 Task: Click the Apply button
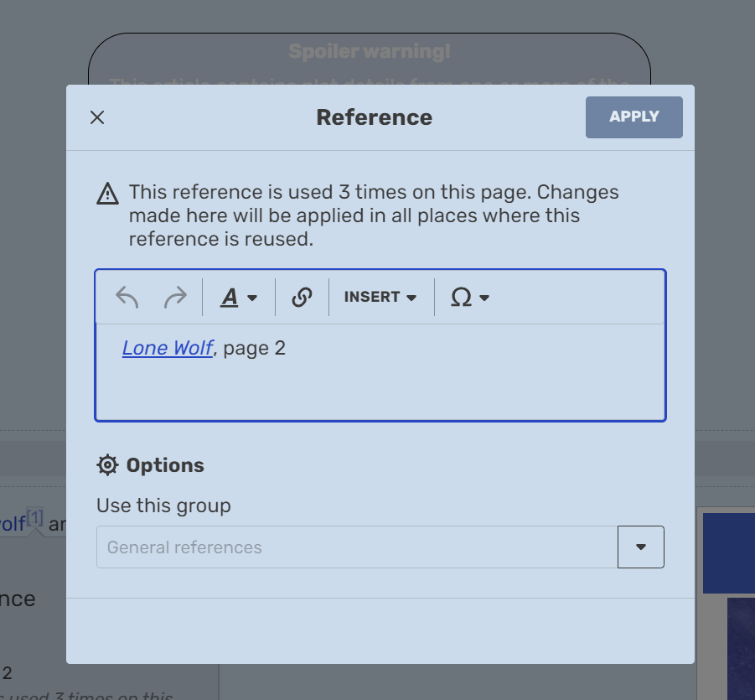click(633, 117)
